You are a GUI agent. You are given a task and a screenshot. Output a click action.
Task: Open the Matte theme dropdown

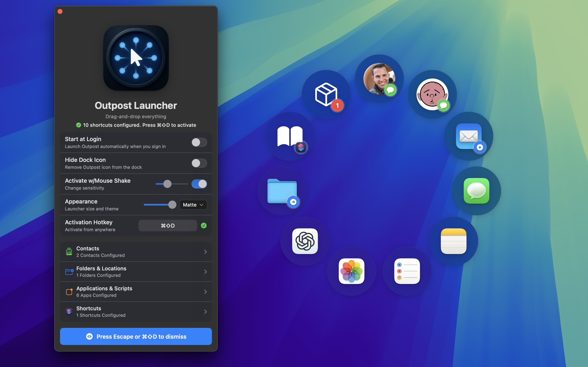tap(193, 205)
